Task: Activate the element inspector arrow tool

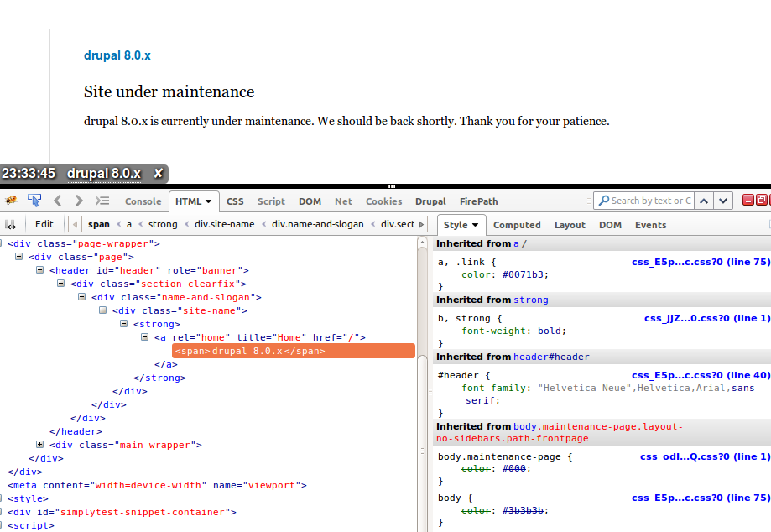Action: [x=34, y=201]
